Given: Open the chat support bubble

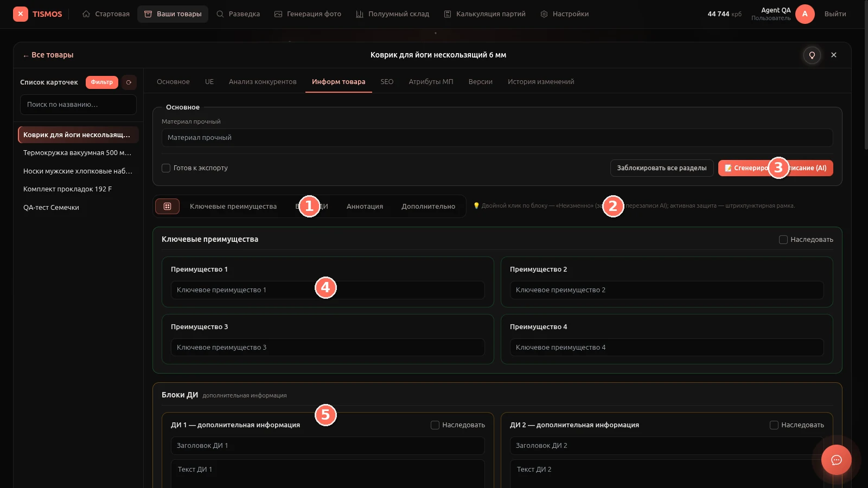Looking at the screenshot, I should pyautogui.click(x=836, y=460).
